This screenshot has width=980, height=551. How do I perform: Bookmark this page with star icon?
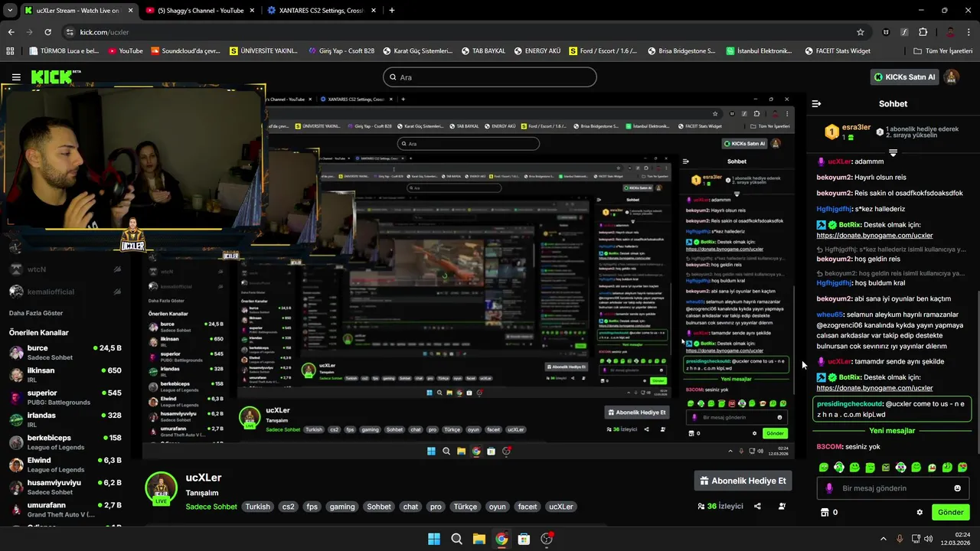[861, 32]
